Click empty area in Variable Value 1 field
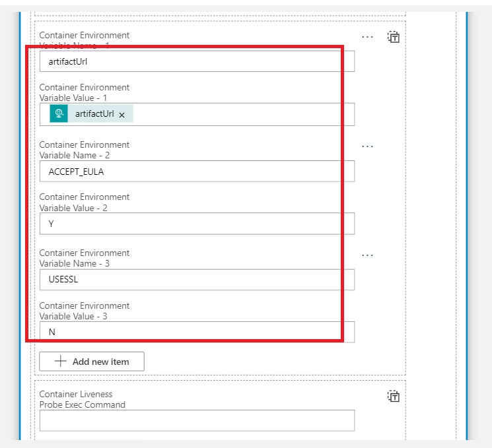Viewport: 492px width, 448px height. pos(244,114)
